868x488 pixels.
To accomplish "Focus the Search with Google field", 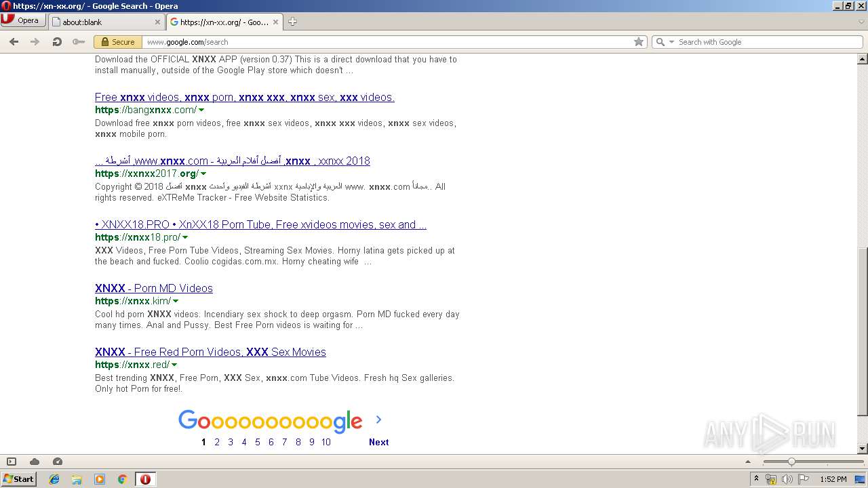I will coord(768,42).
